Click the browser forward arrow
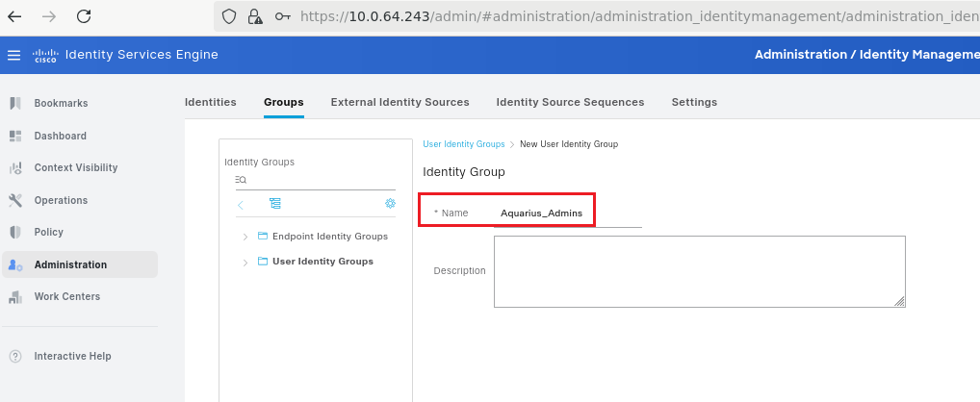This screenshot has height=402, width=980. [49, 16]
